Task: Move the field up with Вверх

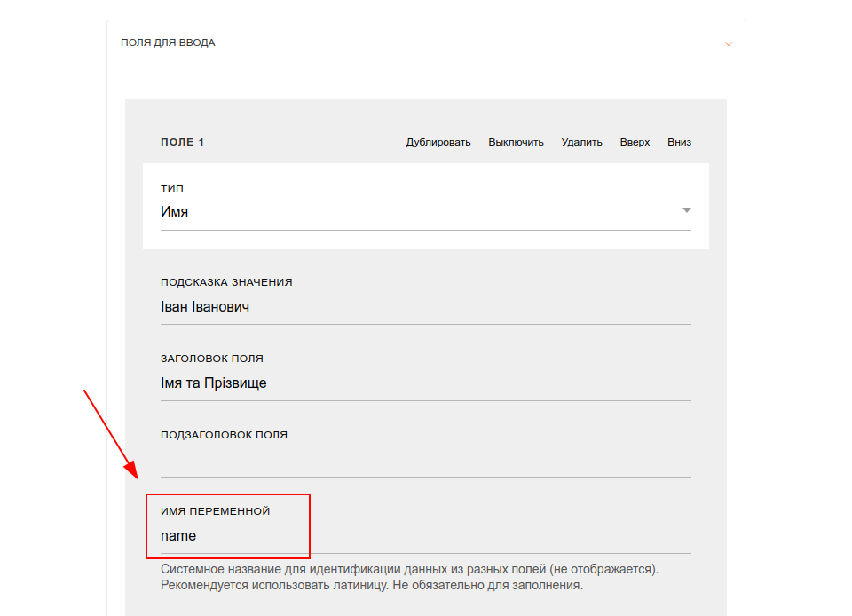Action: (635, 142)
